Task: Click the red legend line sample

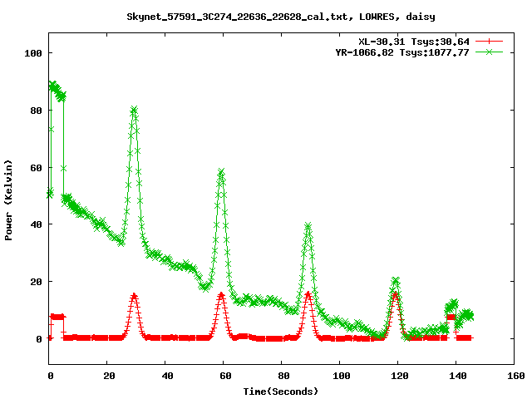Action: pos(489,42)
